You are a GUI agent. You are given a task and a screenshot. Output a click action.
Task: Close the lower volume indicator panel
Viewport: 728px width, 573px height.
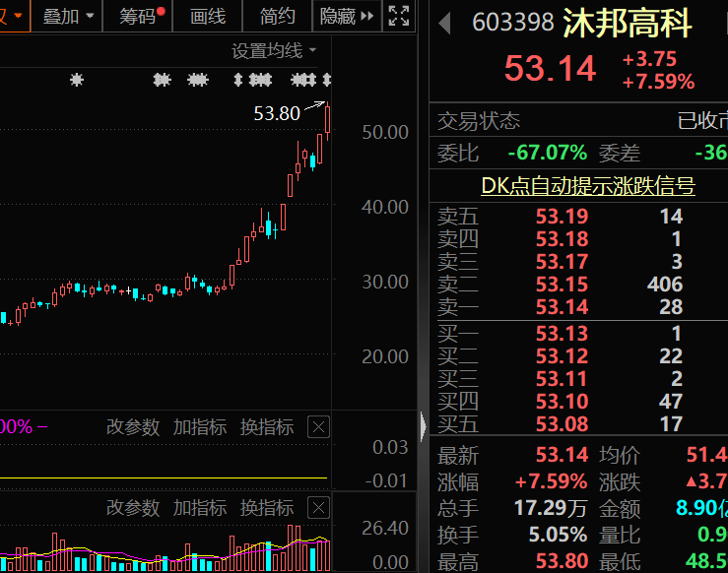(318, 508)
